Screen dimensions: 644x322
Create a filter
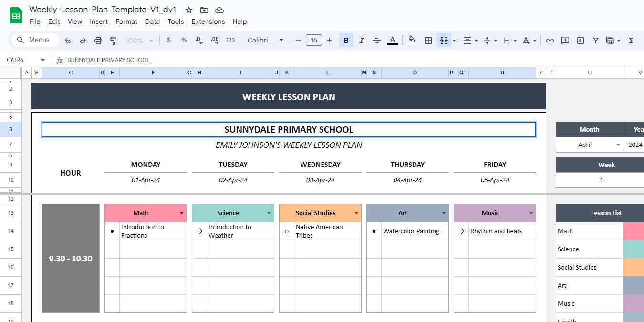(x=595, y=40)
